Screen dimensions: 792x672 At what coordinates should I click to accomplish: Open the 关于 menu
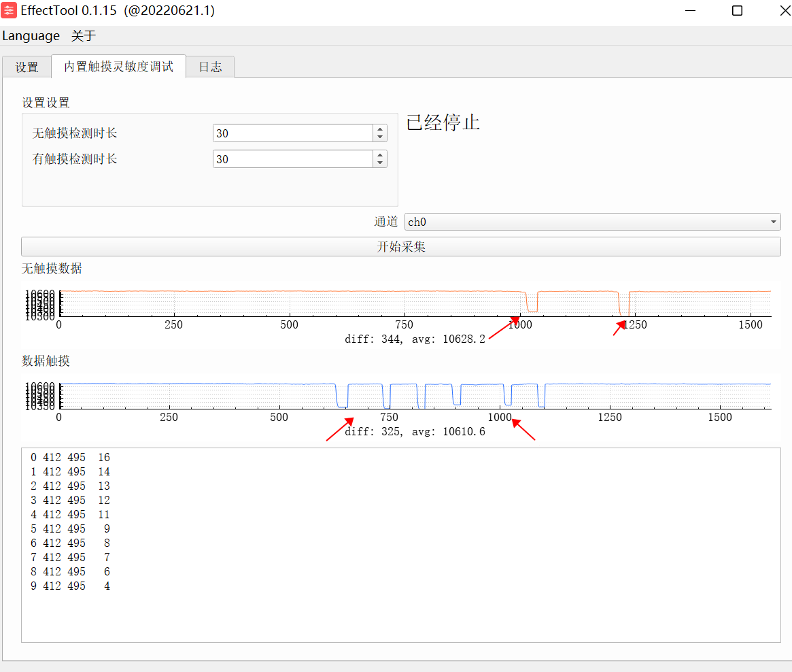tap(84, 36)
